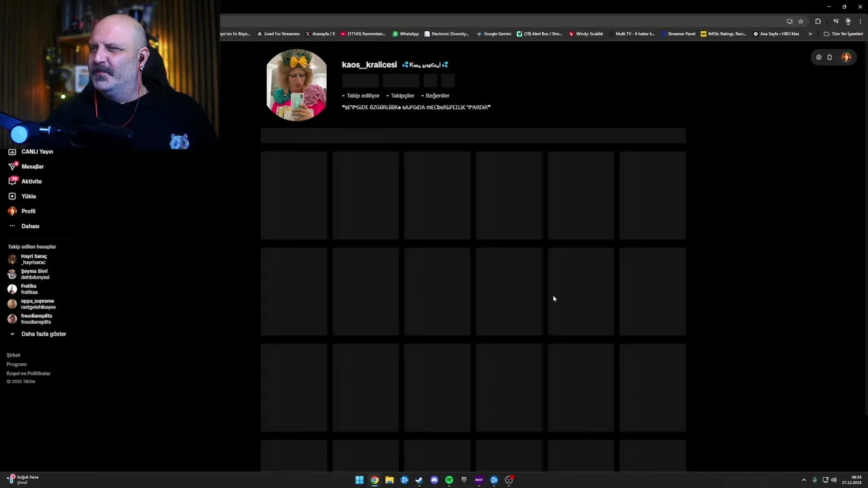Open Anasayfa / X bookmark
The image size is (868, 488).
[320, 34]
